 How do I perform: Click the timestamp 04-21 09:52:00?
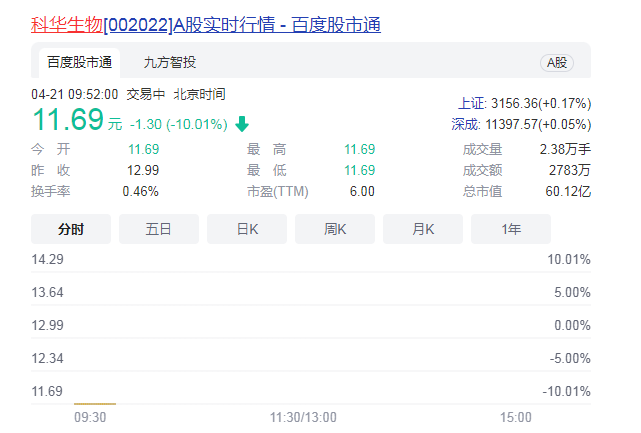74,94
